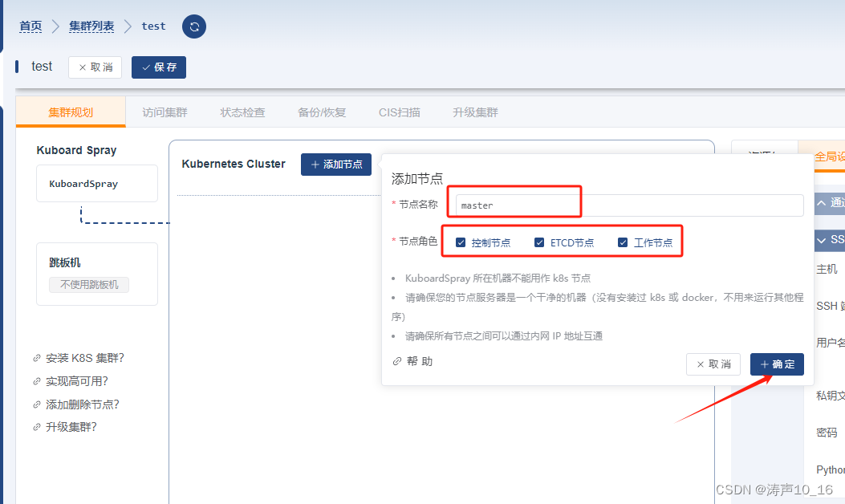Open the 状态检查 tab

tap(242, 112)
